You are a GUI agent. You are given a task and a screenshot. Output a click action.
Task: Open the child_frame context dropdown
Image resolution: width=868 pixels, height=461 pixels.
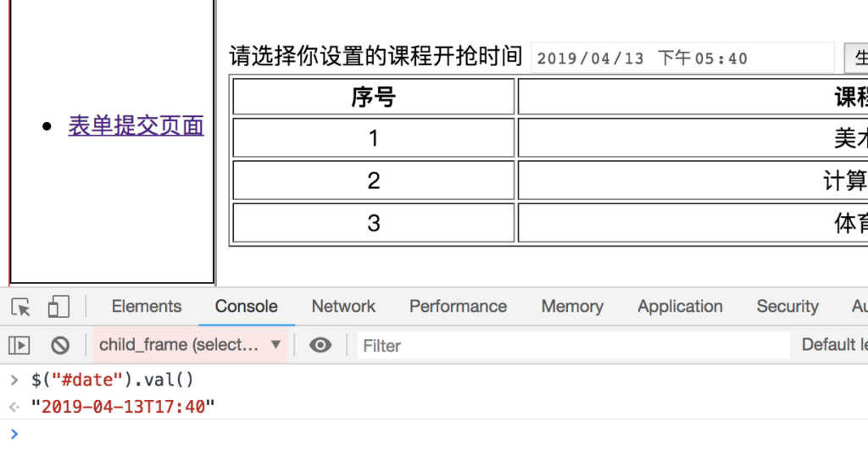coord(190,345)
